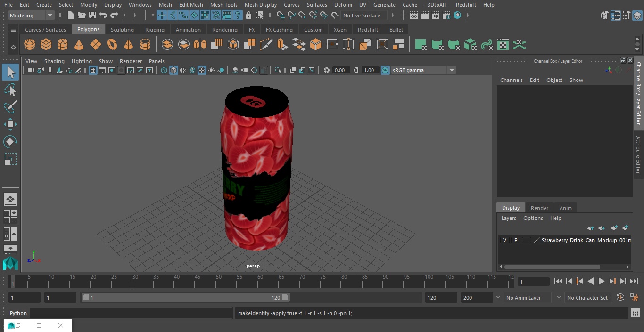Go to end of playback range
644x332 pixels.
634,281
